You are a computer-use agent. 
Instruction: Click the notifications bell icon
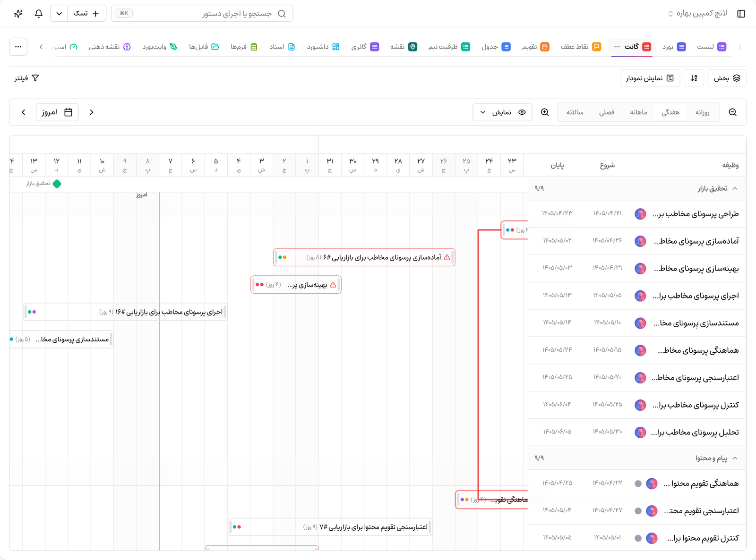pos(39,14)
